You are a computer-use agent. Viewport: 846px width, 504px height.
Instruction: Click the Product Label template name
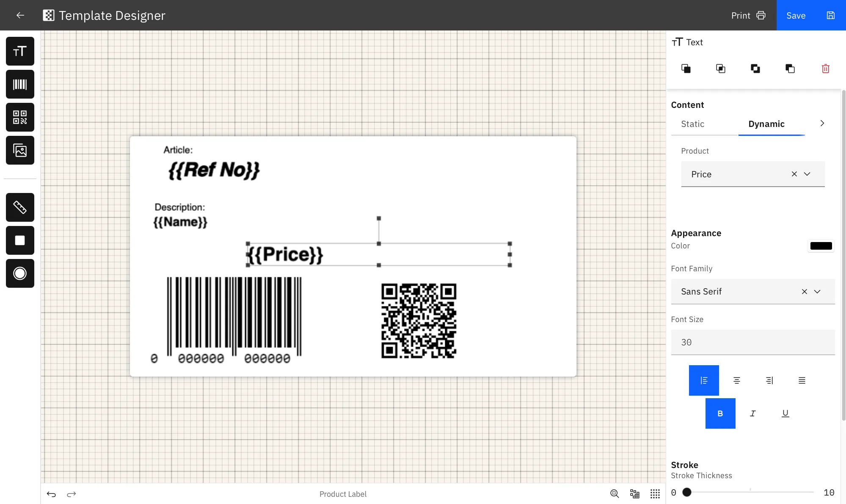pos(343,494)
